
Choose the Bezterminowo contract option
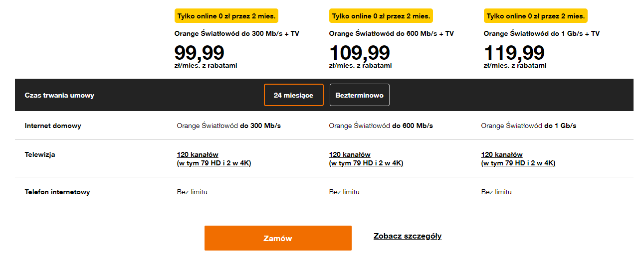pos(359,95)
